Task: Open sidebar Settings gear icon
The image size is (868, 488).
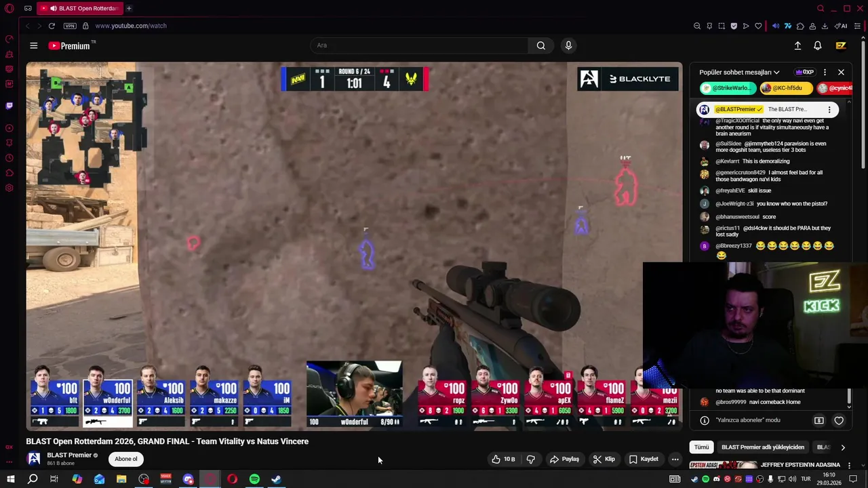Action: tap(9, 188)
